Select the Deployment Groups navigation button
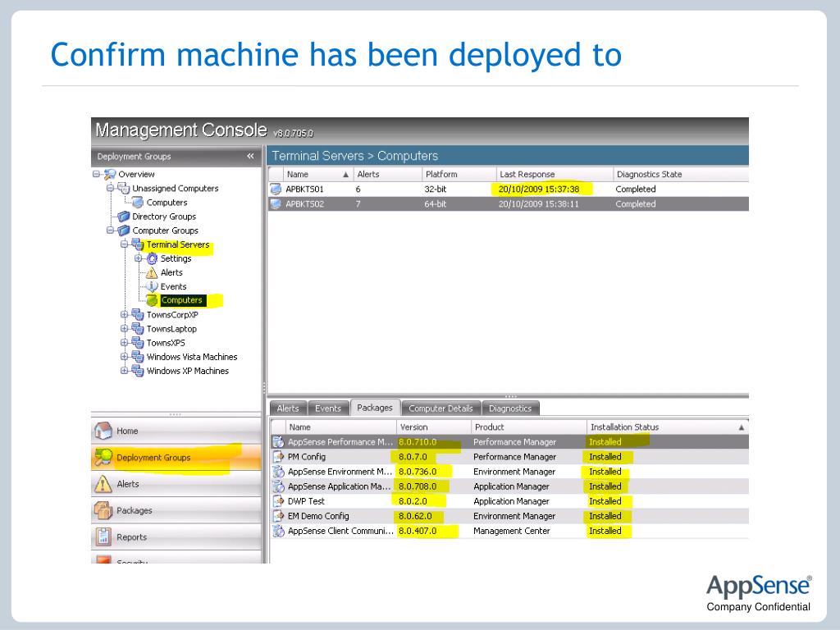This screenshot has width=840, height=630. (176, 457)
